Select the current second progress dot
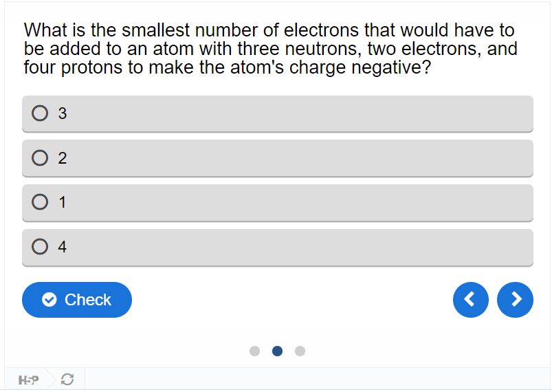This screenshot has width=552, height=392. click(x=278, y=351)
